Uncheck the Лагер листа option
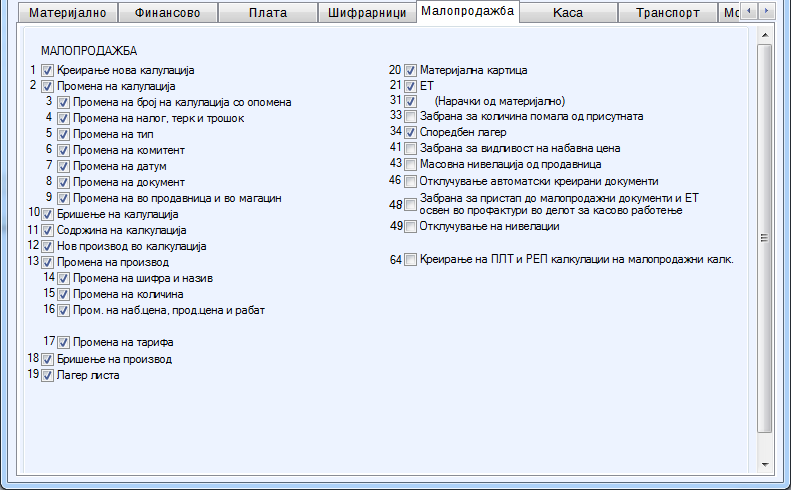This screenshot has height=490, width=791. (x=48, y=375)
